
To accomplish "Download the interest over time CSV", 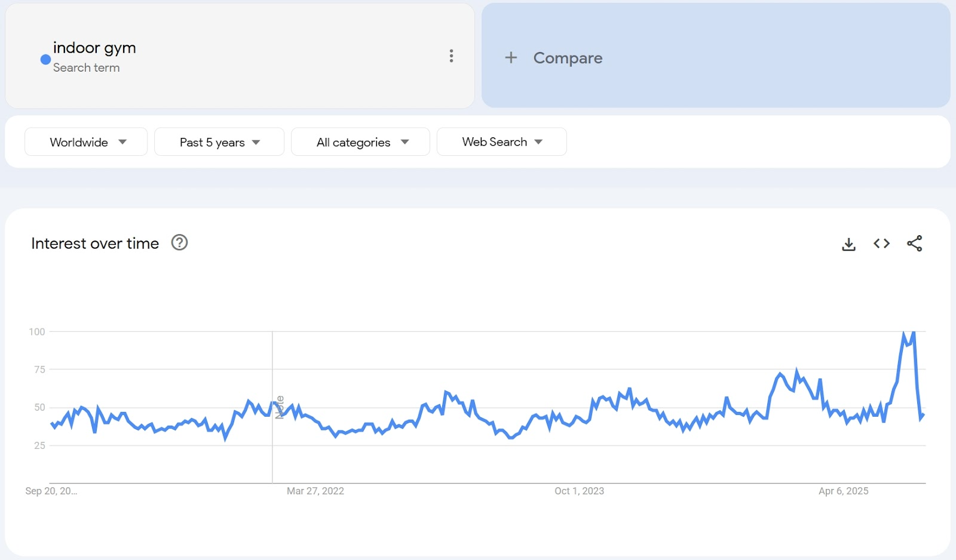I will 848,244.
